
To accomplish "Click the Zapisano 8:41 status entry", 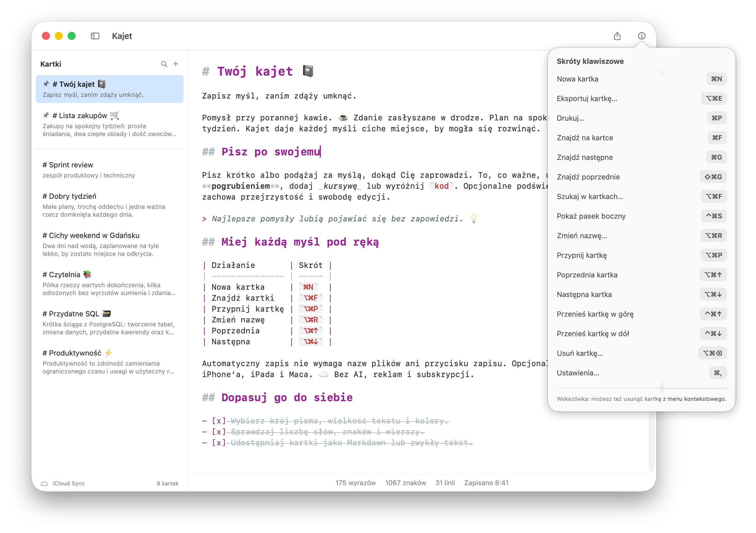I will click(486, 483).
